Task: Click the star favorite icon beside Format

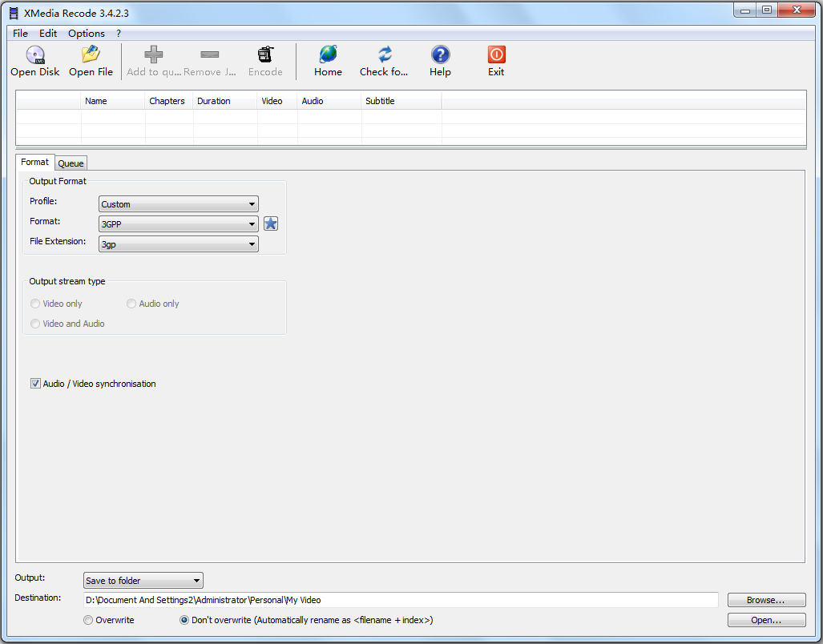Action: 270,224
